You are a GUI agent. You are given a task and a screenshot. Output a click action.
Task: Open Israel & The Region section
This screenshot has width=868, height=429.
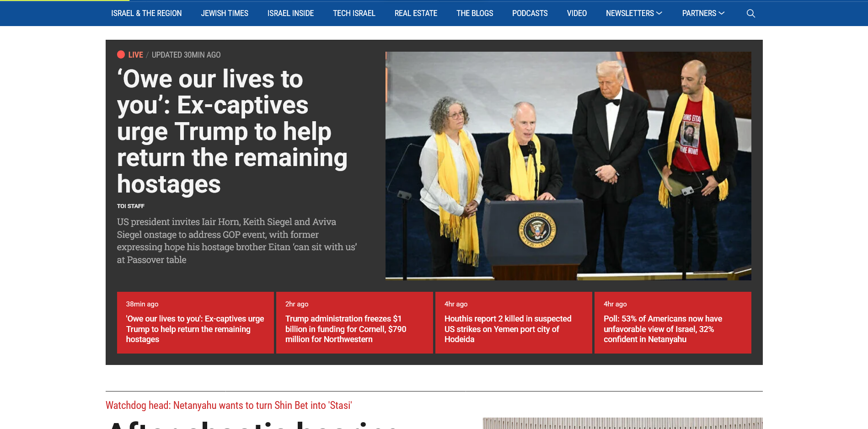pyautogui.click(x=146, y=14)
